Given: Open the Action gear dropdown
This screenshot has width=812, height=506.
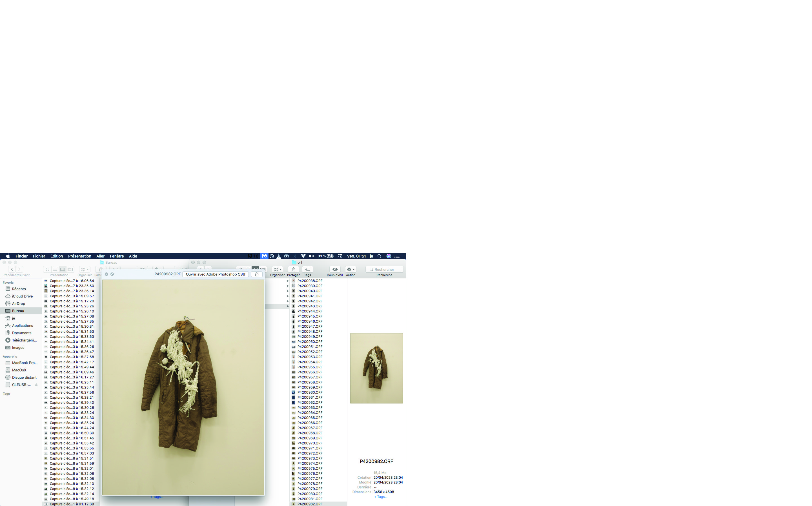Looking at the screenshot, I should tap(350, 269).
